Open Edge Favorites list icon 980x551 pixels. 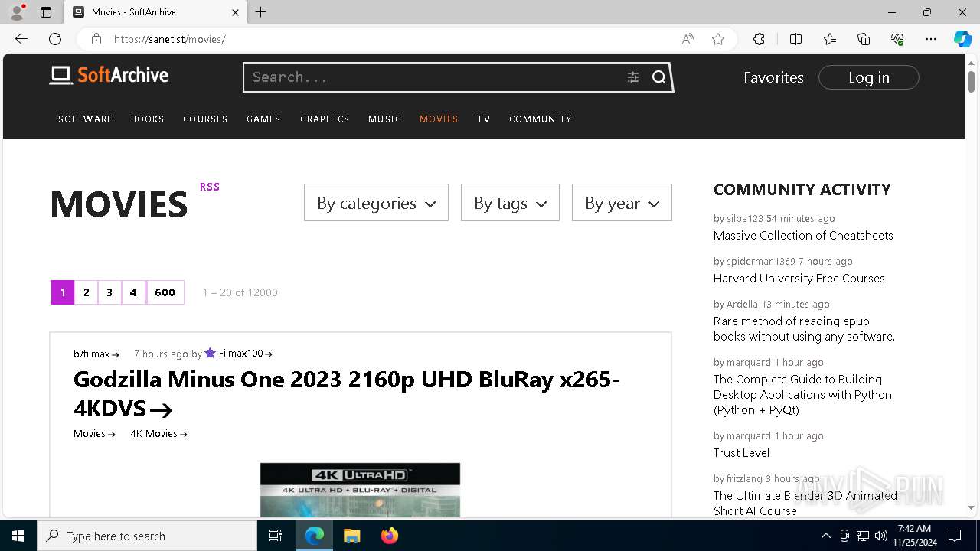point(830,39)
